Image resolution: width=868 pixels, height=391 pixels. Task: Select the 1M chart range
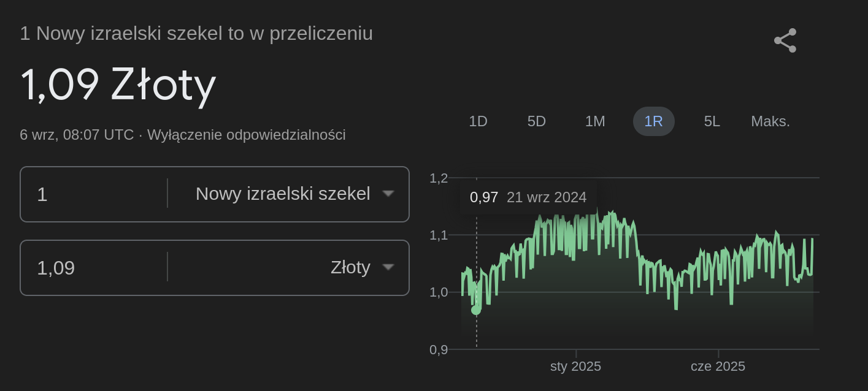[x=595, y=121]
